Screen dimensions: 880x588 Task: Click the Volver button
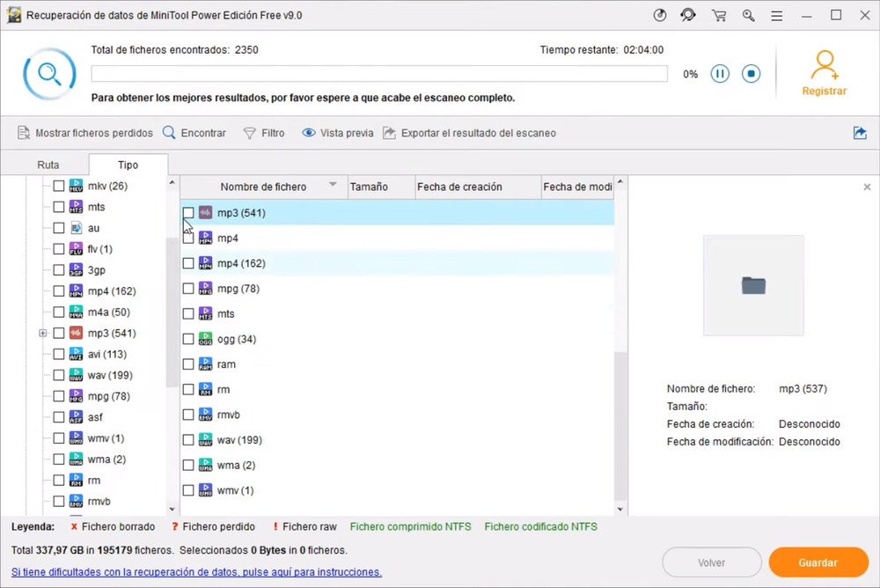point(712,562)
